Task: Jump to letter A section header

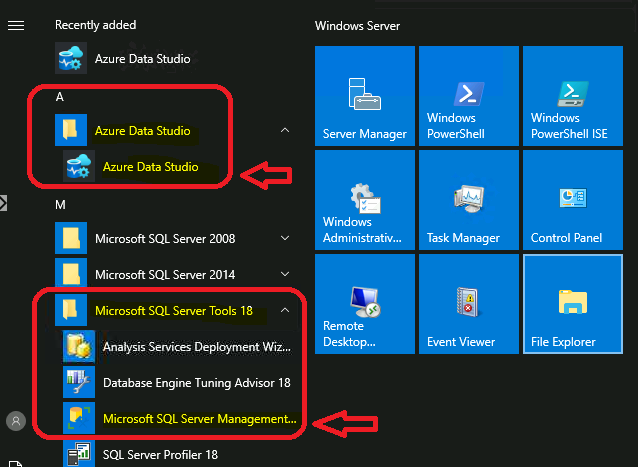Action: pyautogui.click(x=60, y=97)
